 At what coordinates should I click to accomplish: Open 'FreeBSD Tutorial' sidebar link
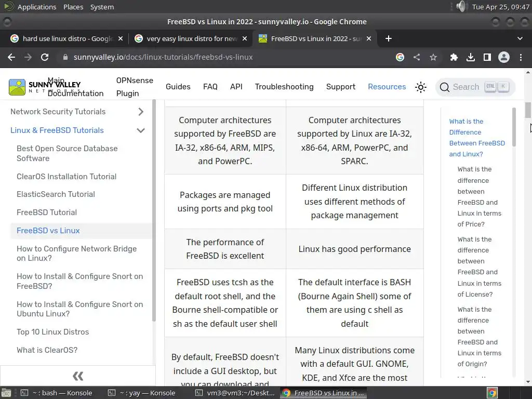point(47,212)
